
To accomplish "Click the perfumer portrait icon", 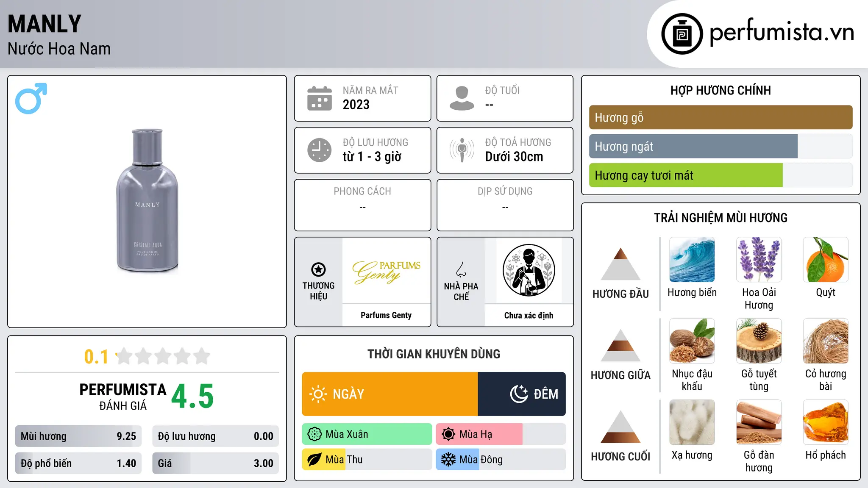I will (529, 270).
